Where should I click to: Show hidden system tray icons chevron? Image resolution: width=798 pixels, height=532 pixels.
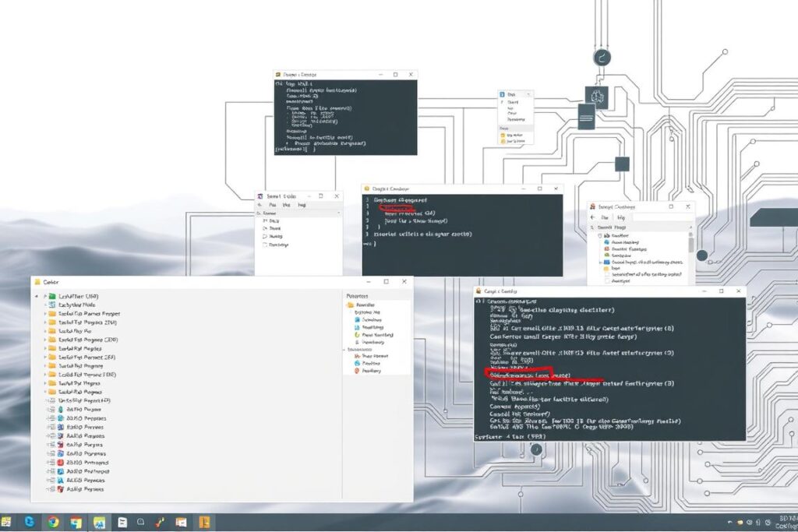[x=729, y=523]
